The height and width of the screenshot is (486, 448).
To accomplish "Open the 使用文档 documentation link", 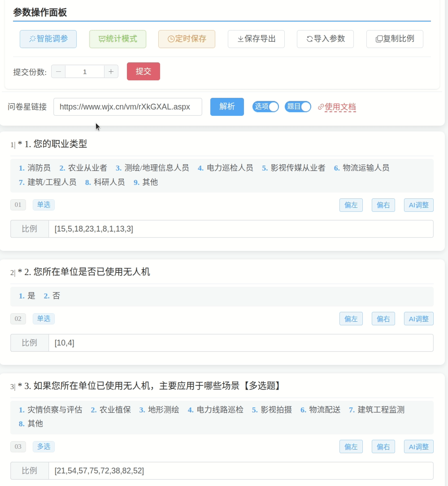I will click(337, 107).
